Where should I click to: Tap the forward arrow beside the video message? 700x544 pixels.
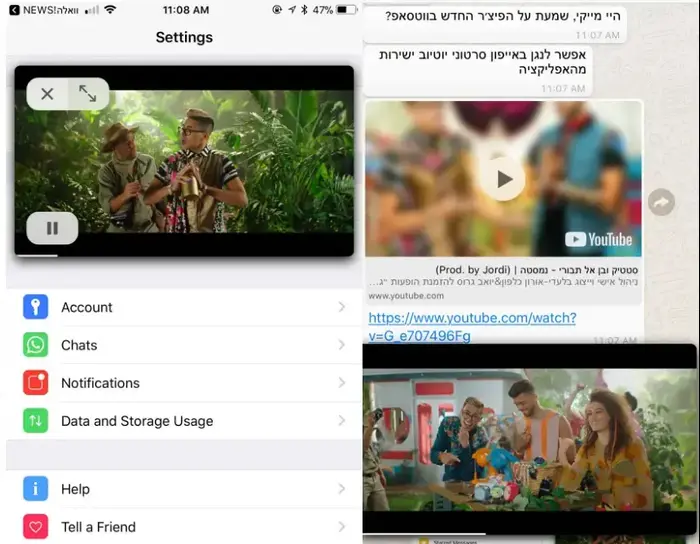pyautogui.click(x=661, y=202)
